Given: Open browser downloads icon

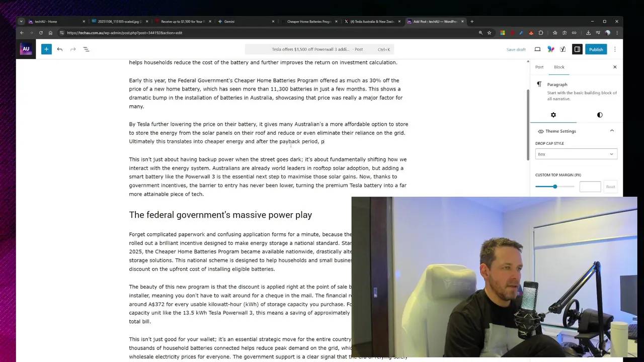Looking at the screenshot, I should tap(589, 33).
